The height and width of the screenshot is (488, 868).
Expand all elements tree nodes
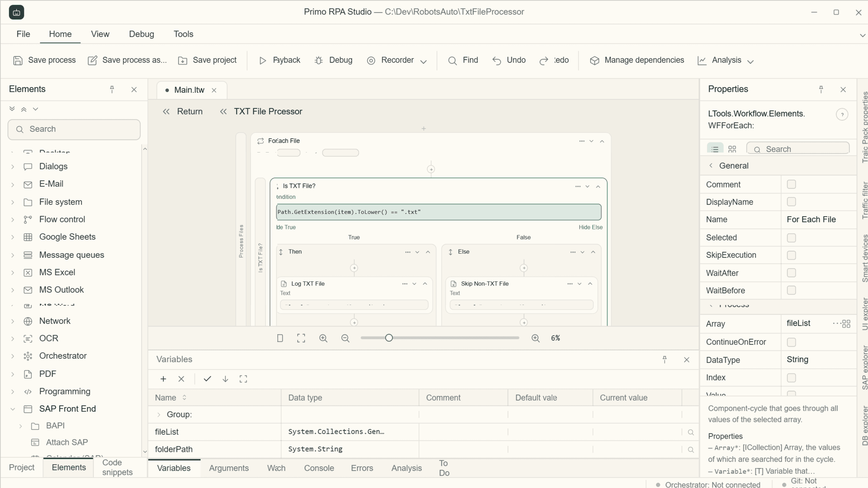(12, 109)
